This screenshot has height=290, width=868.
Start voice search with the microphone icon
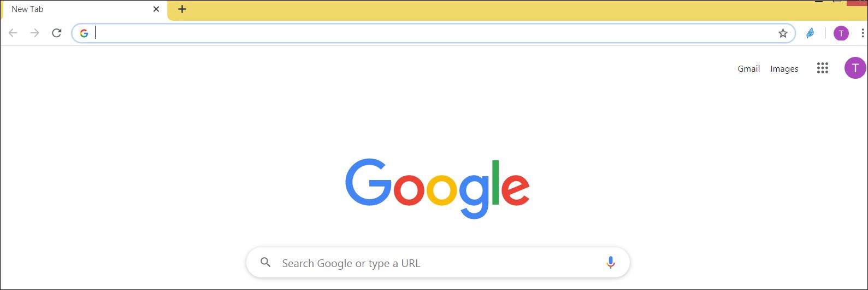611,263
